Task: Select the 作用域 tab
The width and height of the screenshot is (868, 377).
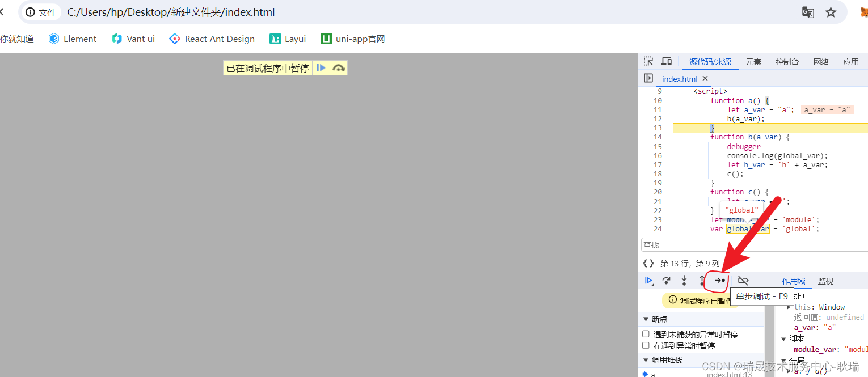Action: coord(793,281)
